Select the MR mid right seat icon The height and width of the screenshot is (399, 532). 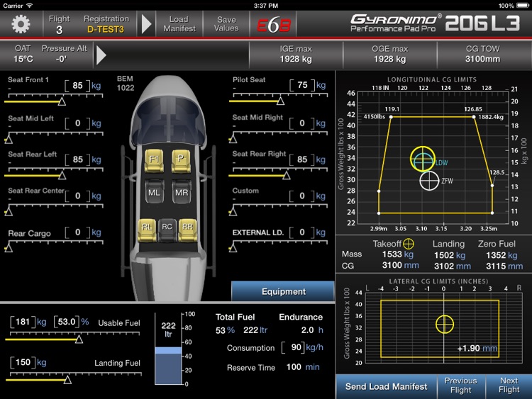(x=182, y=192)
